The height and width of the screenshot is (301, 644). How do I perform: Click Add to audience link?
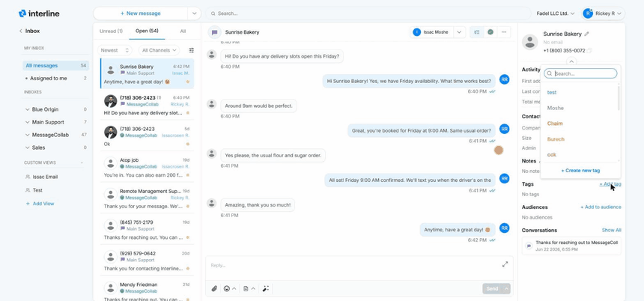601,207
